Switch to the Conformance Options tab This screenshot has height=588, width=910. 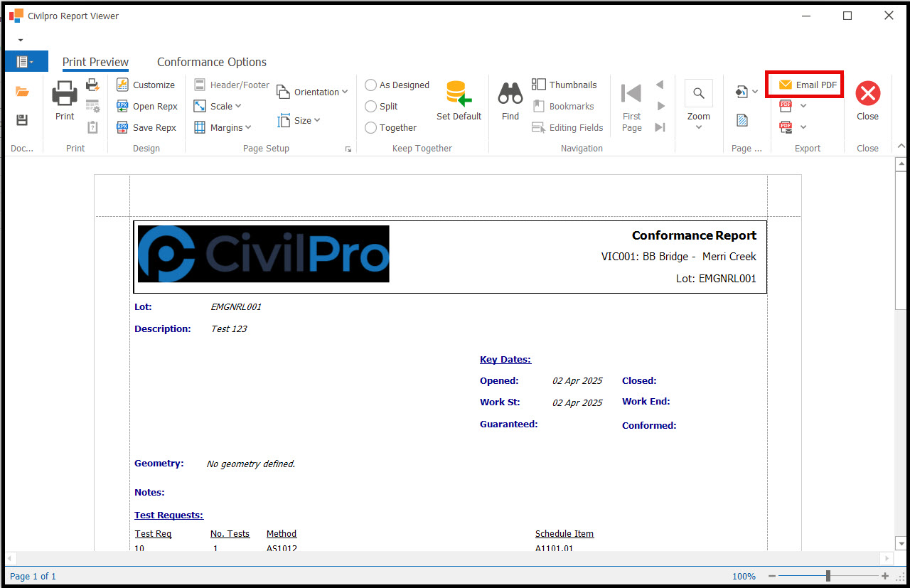[x=212, y=62]
